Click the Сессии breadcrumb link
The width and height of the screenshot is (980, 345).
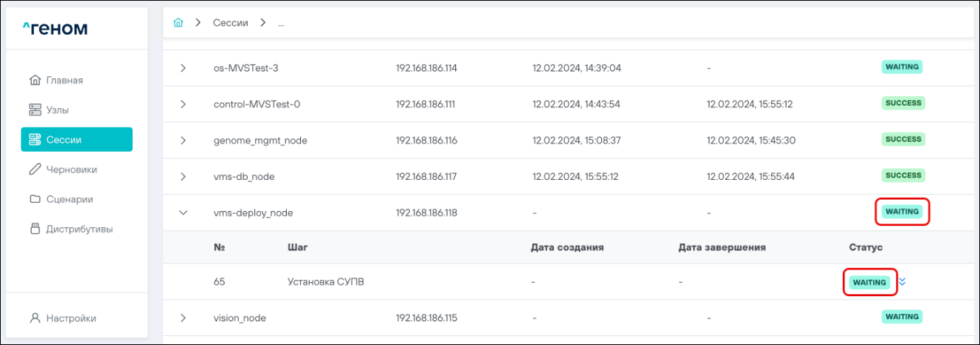point(230,23)
